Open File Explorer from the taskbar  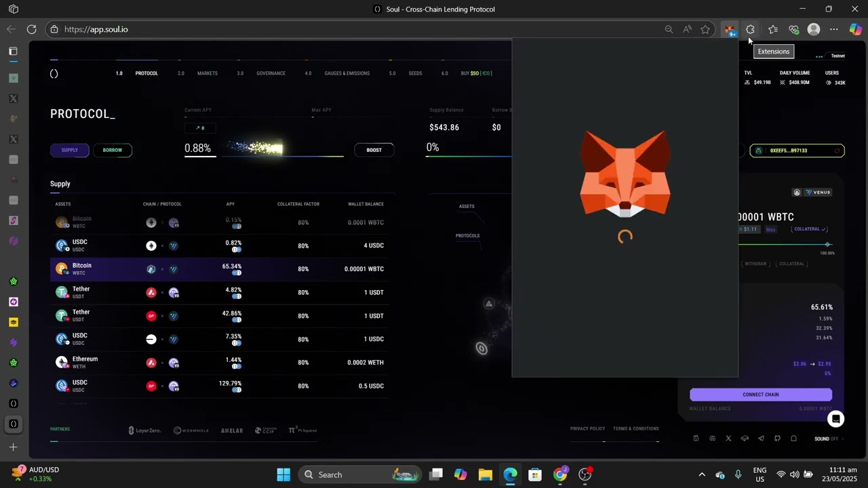485,474
